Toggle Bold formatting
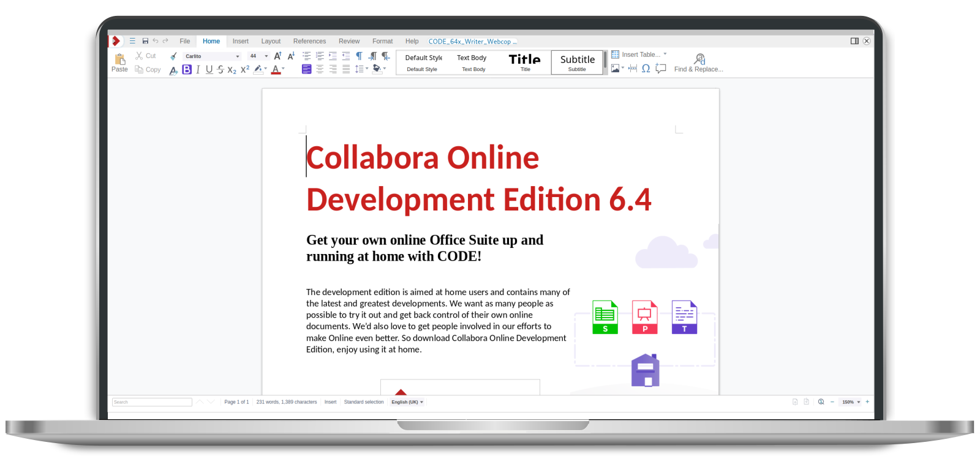 pos(187,70)
